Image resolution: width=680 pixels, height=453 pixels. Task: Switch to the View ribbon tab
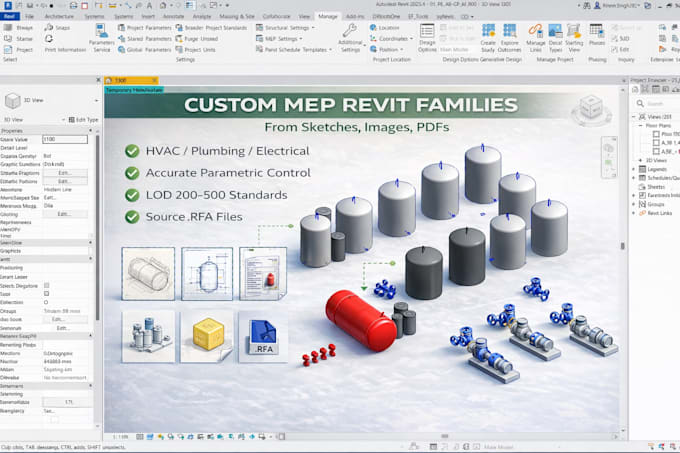click(x=304, y=16)
